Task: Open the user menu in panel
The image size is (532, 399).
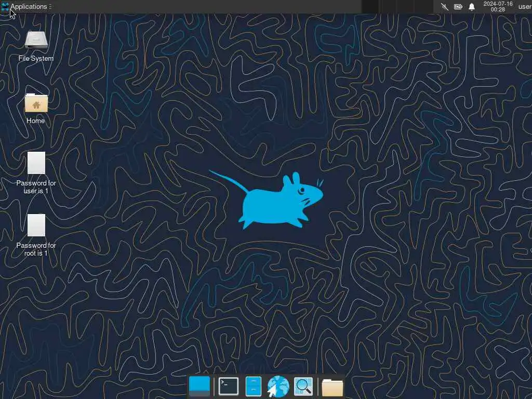Action: 525,6
